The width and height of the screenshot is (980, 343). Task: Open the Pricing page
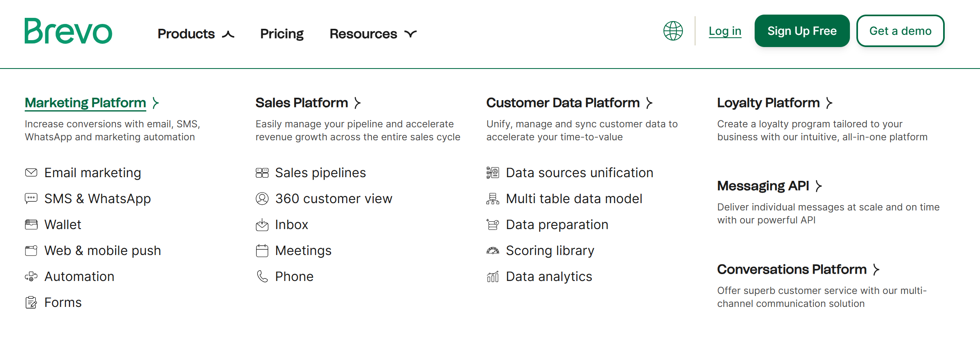(282, 34)
